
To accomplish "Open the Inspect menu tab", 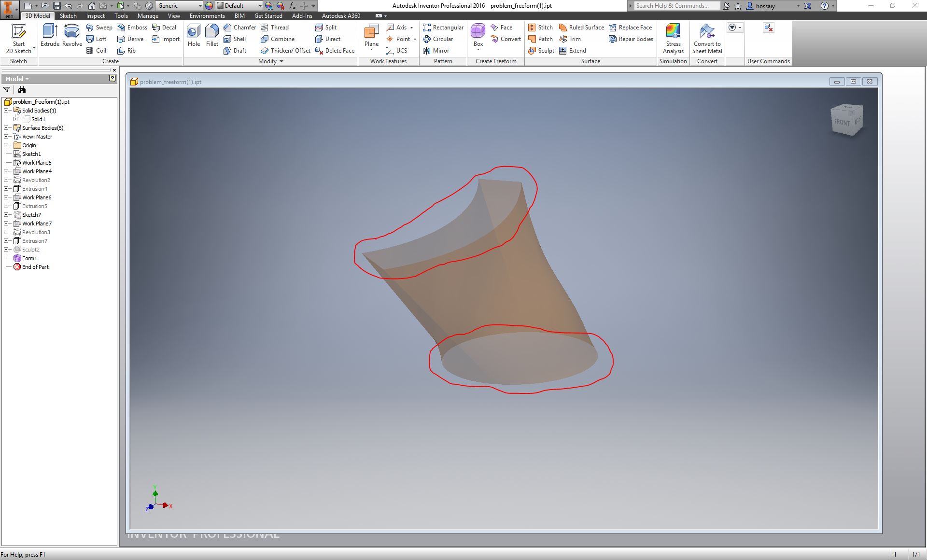I will pos(95,16).
